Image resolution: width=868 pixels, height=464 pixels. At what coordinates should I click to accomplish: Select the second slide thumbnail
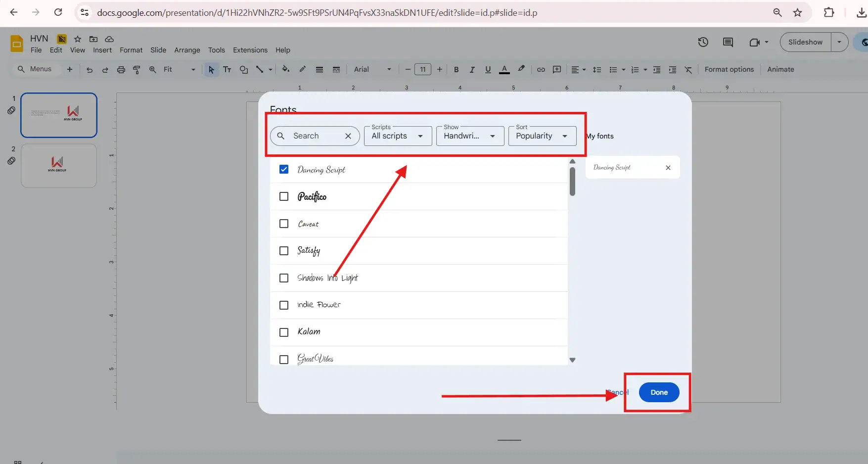coord(58,165)
